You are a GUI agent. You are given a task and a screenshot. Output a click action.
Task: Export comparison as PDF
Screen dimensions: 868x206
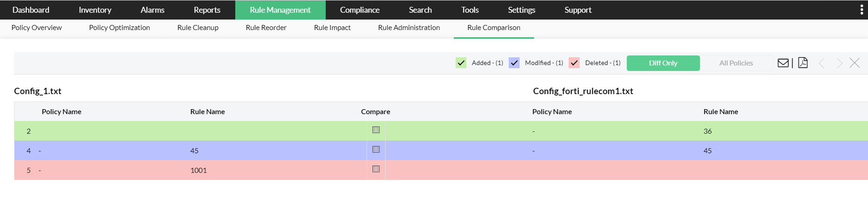click(x=803, y=63)
